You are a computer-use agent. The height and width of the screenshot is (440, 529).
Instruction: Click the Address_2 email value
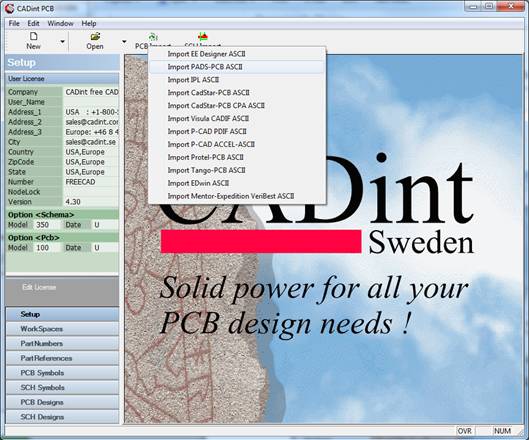click(91, 122)
